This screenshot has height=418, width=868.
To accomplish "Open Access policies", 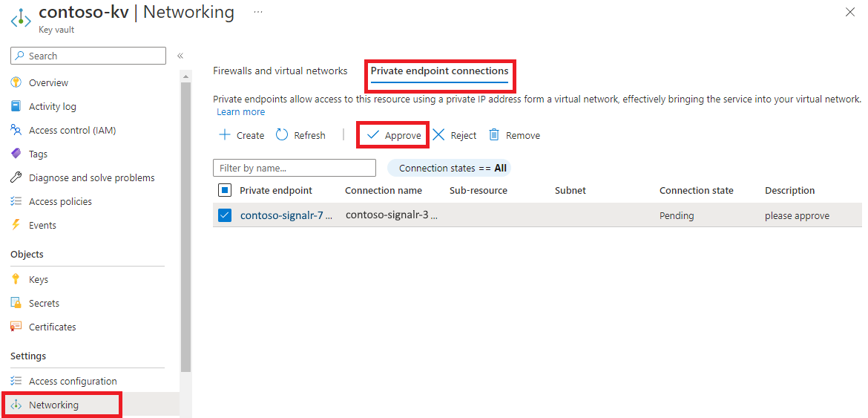I will [x=60, y=201].
